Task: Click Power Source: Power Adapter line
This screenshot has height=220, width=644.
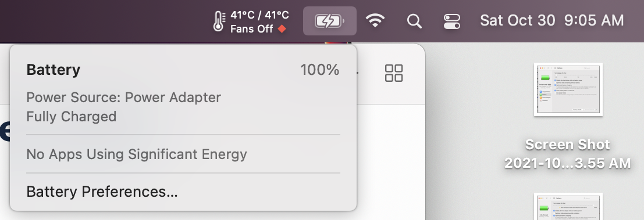Action: point(124,98)
